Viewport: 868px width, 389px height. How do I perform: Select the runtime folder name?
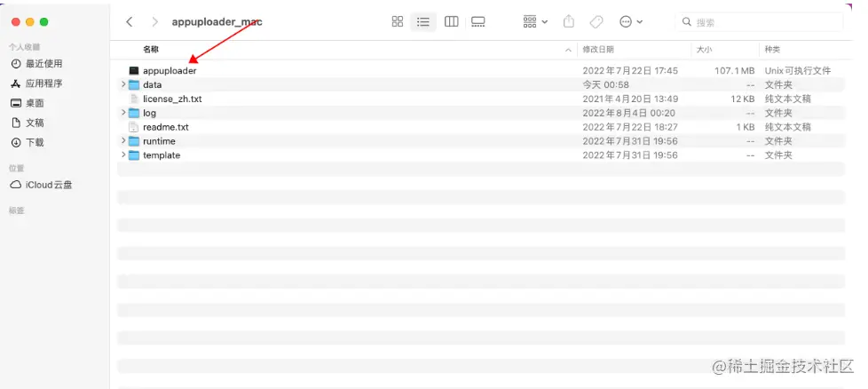pos(159,140)
